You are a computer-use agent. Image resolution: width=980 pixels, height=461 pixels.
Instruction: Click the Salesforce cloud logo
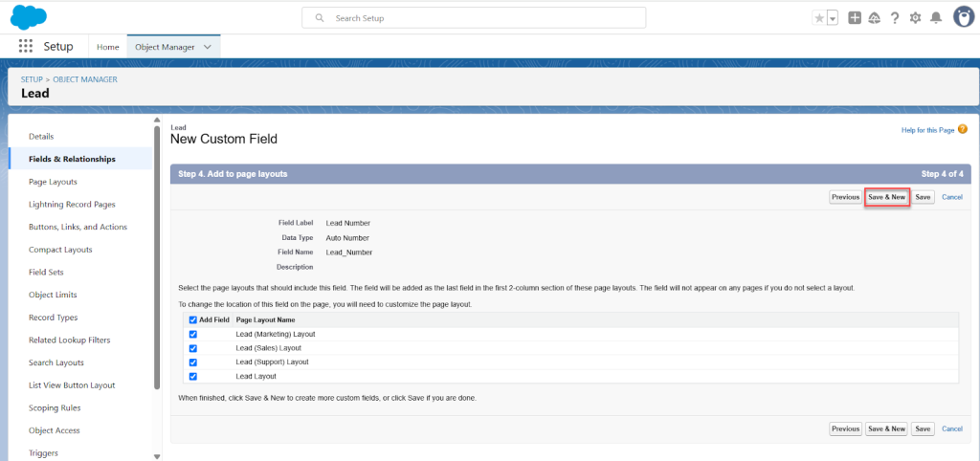[29, 17]
